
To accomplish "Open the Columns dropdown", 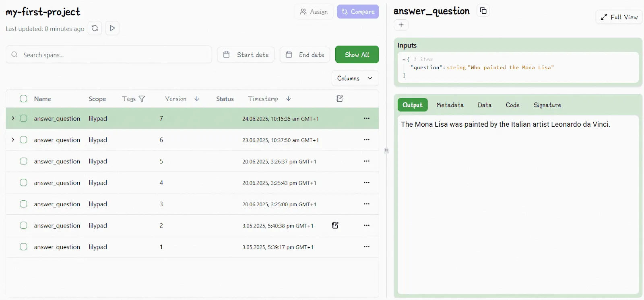I will click(355, 78).
